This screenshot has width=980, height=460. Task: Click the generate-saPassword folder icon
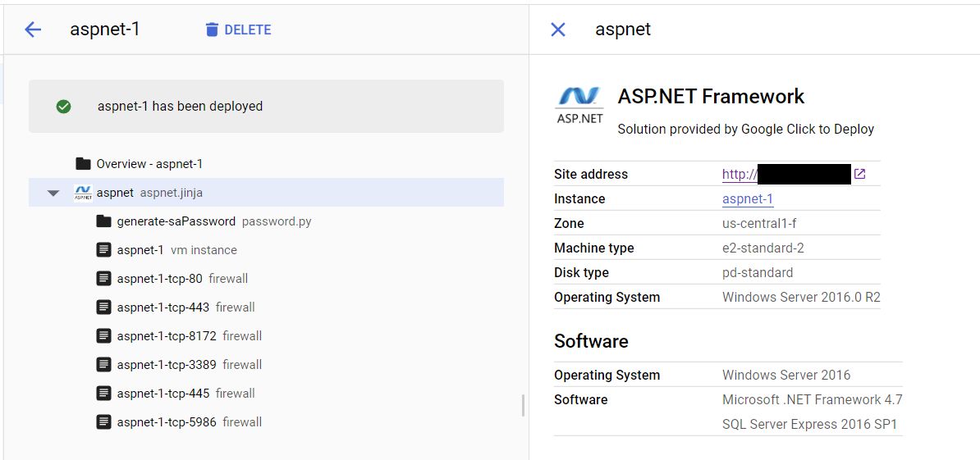[x=103, y=221]
